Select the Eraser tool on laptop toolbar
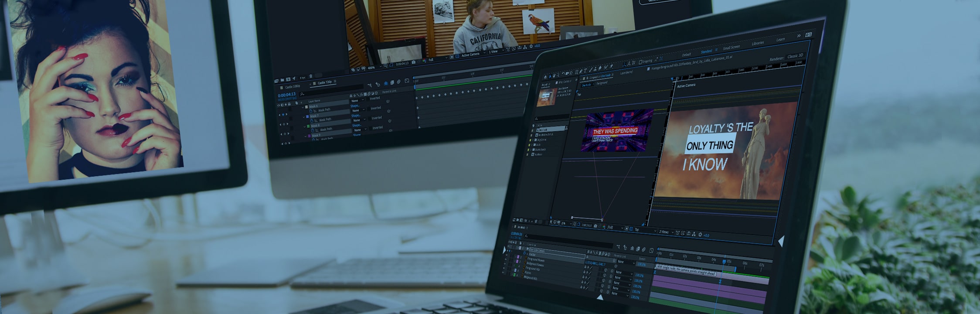 [600, 68]
